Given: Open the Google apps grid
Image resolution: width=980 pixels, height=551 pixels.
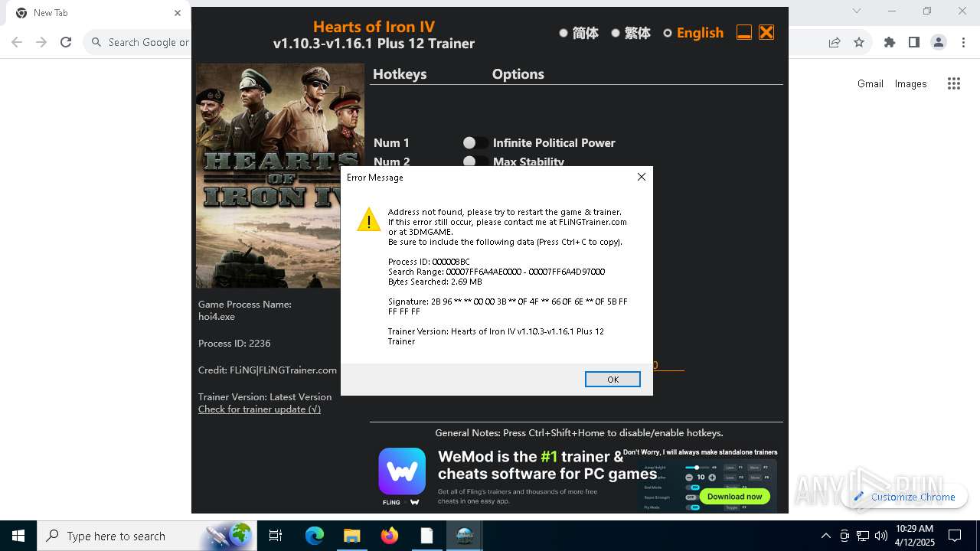Looking at the screenshot, I should pos(954,84).
